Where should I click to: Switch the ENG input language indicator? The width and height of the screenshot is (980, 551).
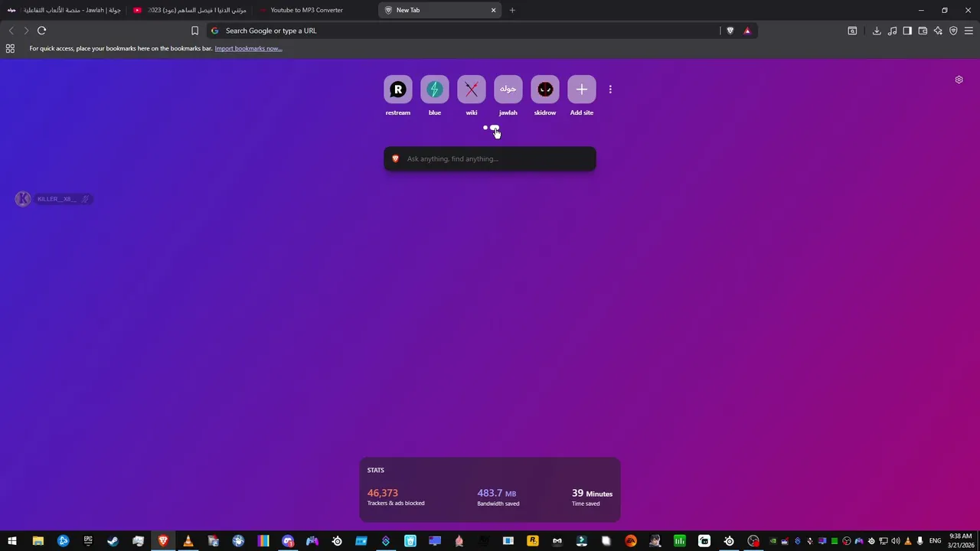coord(935,541)
